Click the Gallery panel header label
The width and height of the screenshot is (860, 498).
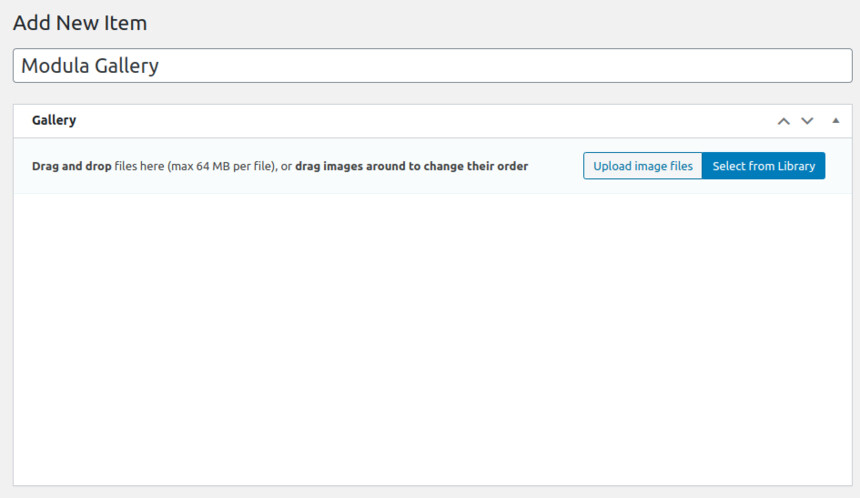[54, 120]
